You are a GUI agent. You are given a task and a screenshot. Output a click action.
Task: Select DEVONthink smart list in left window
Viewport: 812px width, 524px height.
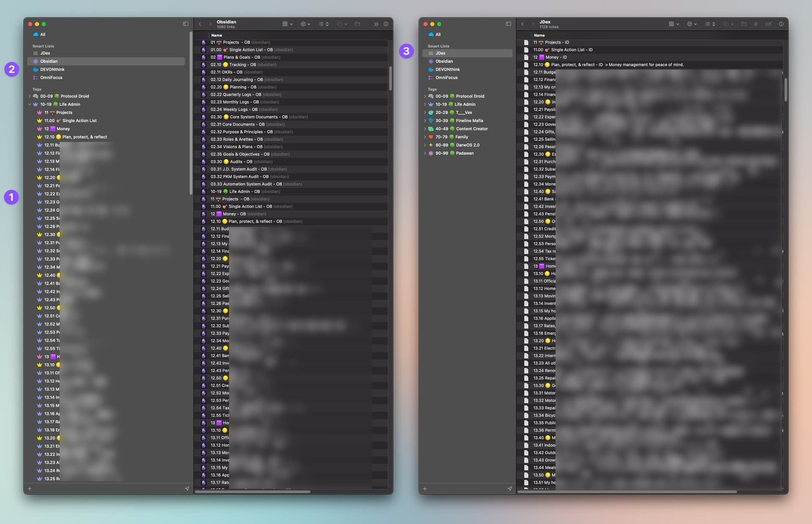pos(52,70)
